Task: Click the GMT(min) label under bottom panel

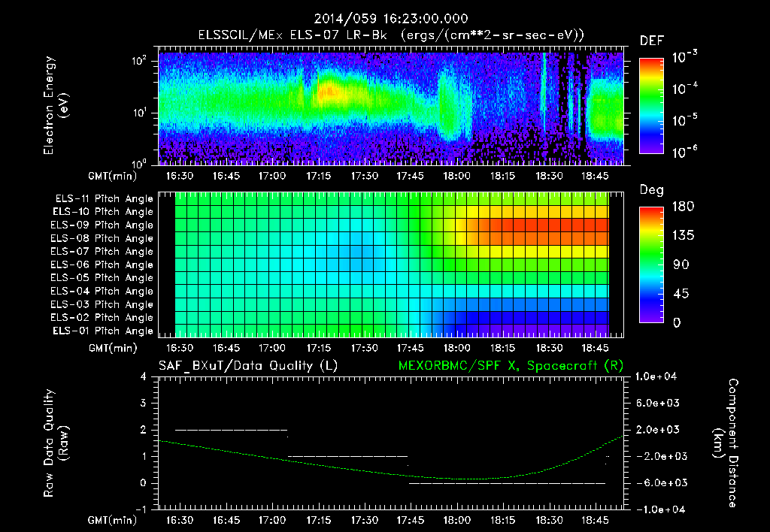Action: tap(112, 520)
